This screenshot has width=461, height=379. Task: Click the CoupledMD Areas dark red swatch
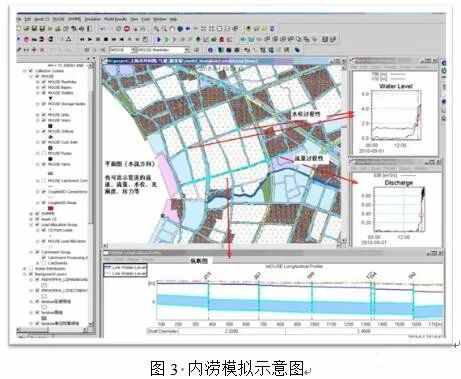51,208
